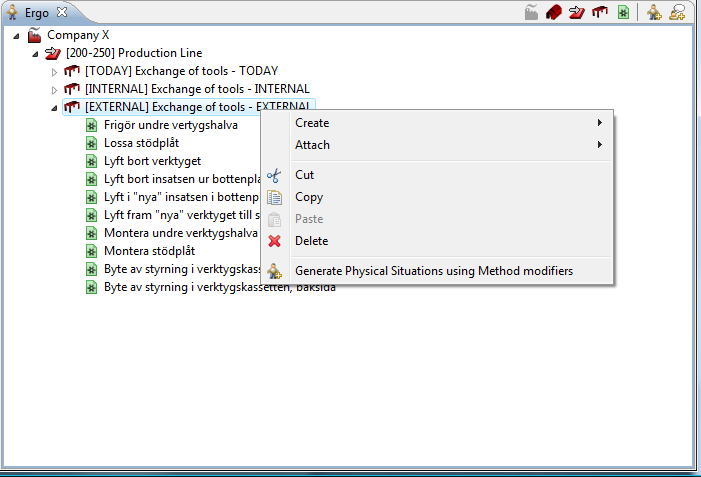Screen dimensions: 701x477
Task: Collapse the [200-250] Production Line node
Action: point(36,53)
